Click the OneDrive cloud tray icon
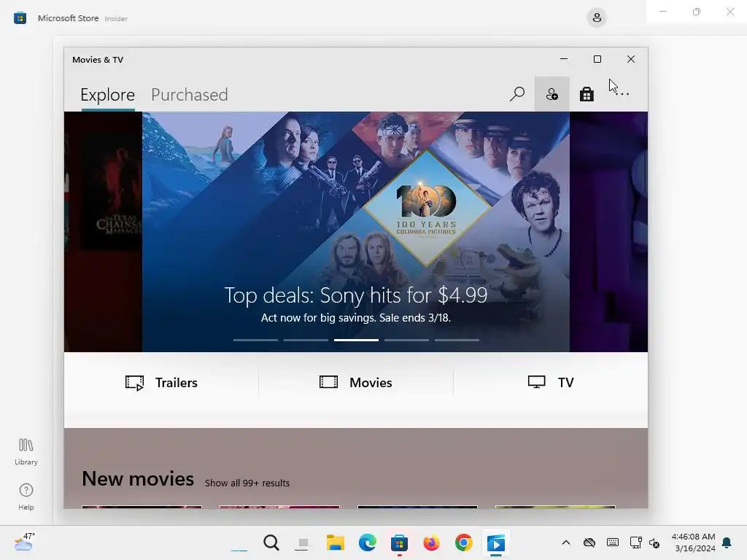The image size is (747, 560). point(589,542)
